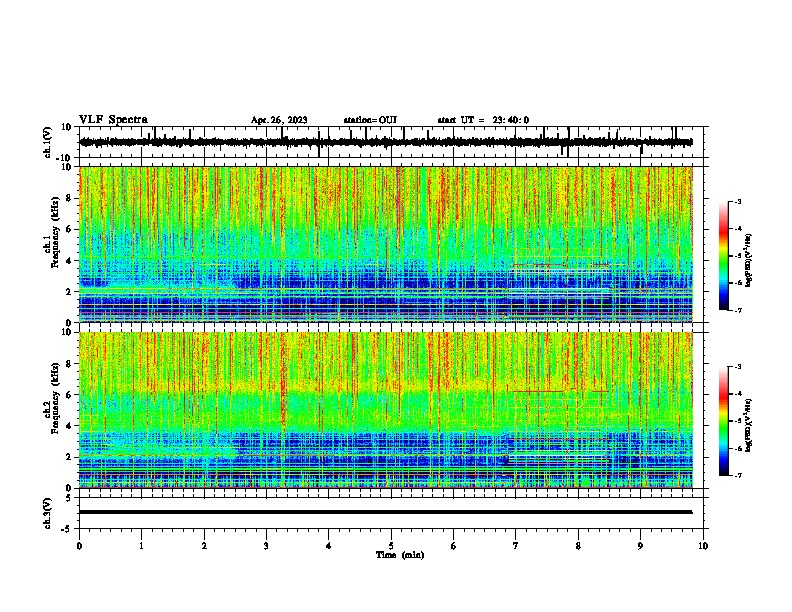Click the 'ch.1(V)' waveform axis label

(x=48, y=142)
